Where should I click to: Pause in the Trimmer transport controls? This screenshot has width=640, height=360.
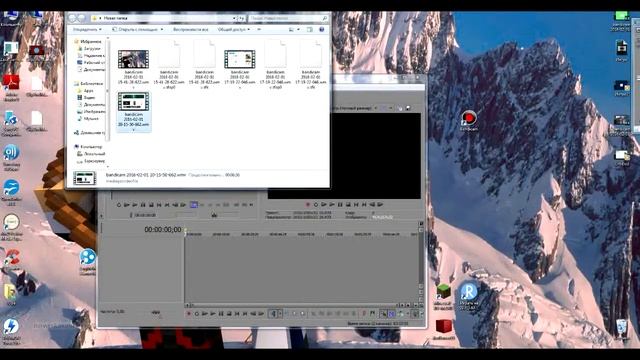(143, 204)
